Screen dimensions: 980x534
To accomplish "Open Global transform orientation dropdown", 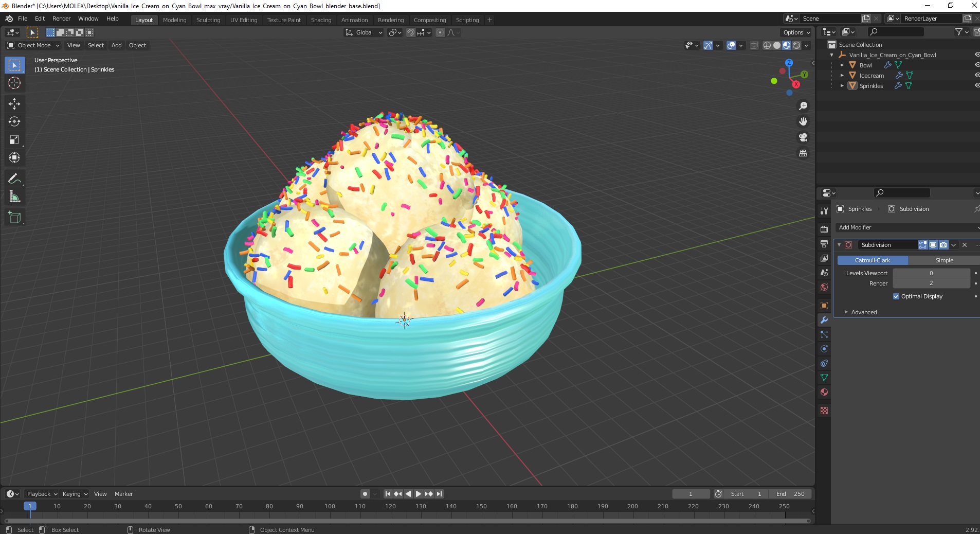I will 364,32.
